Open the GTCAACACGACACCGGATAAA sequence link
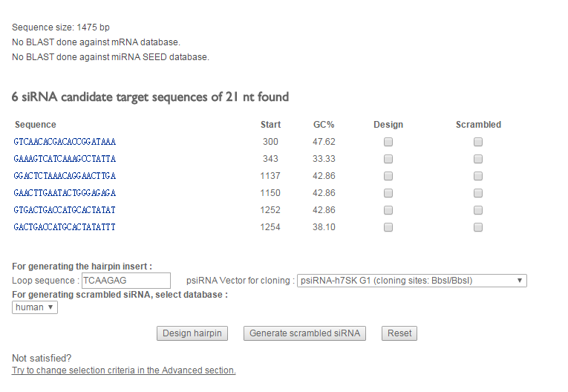The height and width of the screenshot is (392, 568). 65,142
